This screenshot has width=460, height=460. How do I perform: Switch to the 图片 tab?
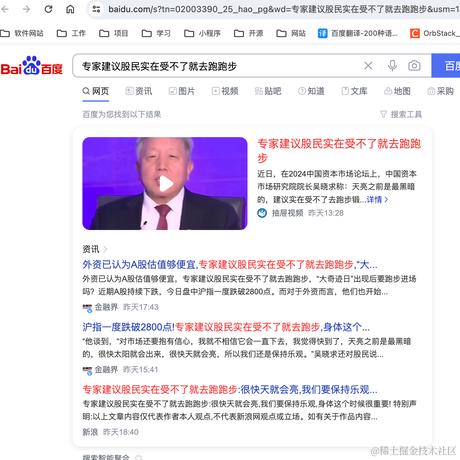pyautogui.click(x=182, y=91)
